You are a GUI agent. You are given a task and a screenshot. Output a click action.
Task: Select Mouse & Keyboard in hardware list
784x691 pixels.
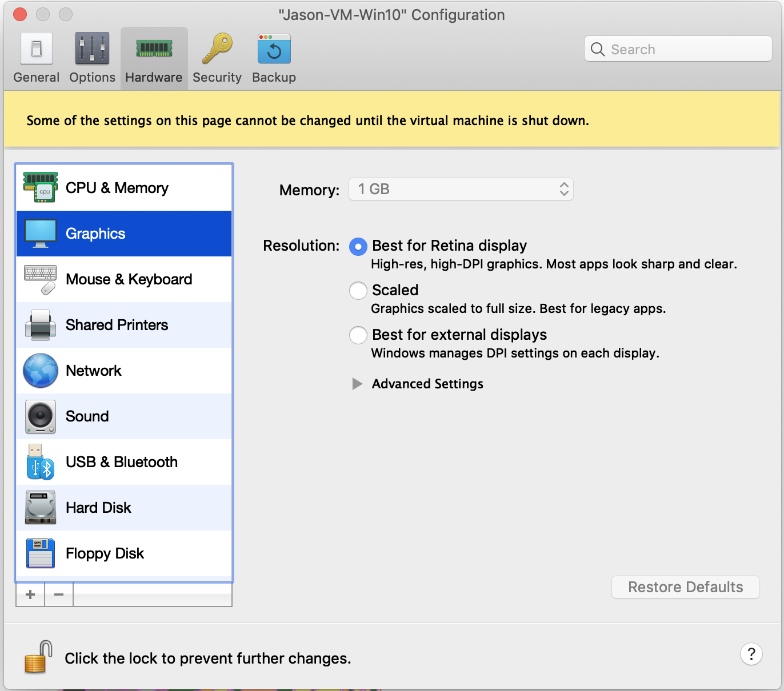click(124, 279)
